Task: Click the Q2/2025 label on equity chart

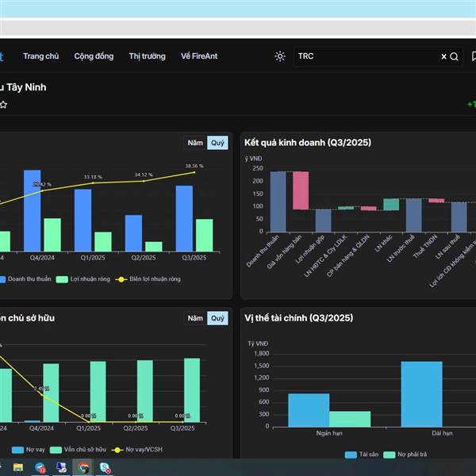Action: (136, 428)
